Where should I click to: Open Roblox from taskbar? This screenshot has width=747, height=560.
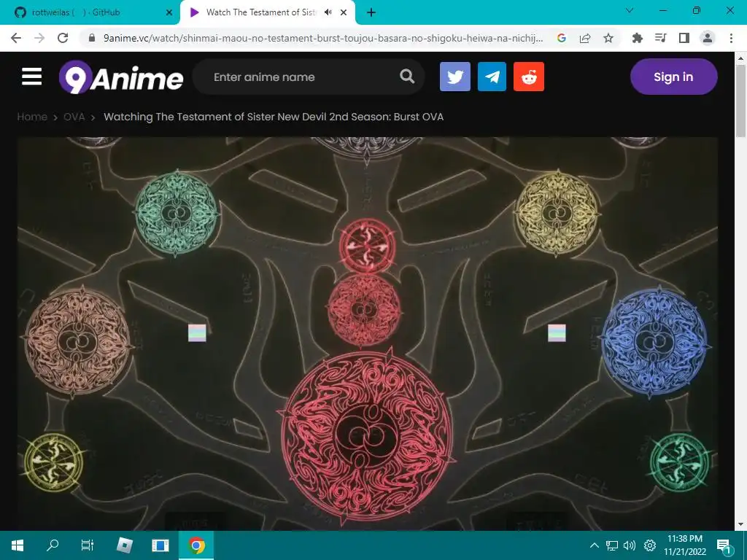[x=125, y=545]
